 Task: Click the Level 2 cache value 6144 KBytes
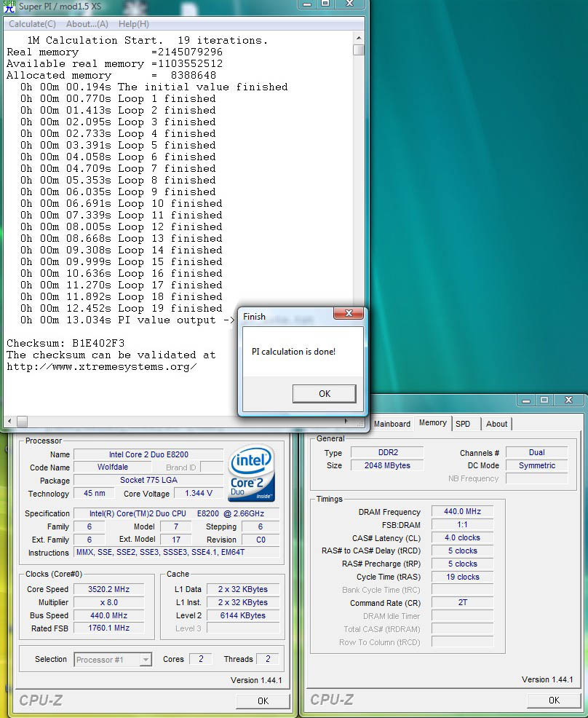click(243, 615)
